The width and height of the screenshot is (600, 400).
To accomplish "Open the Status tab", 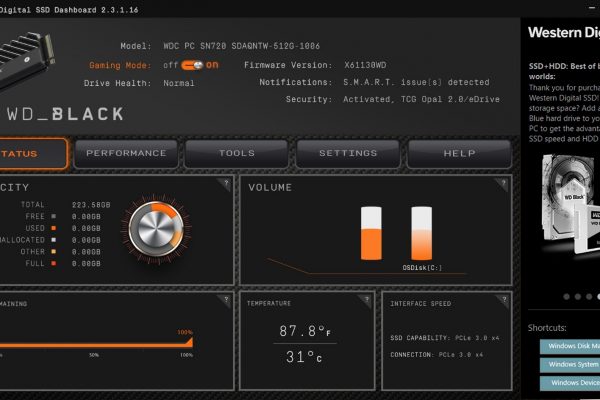I will [x=33, y=154].
